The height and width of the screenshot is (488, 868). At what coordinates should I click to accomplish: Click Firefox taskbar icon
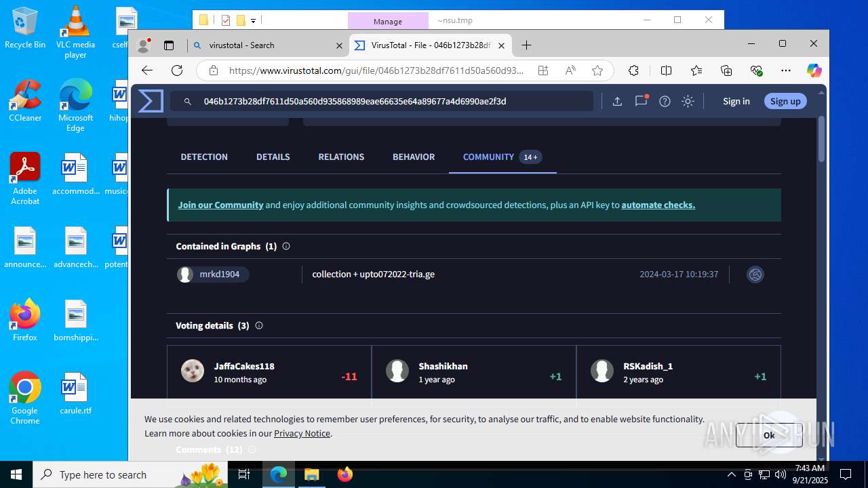click(x=345, y=474)
